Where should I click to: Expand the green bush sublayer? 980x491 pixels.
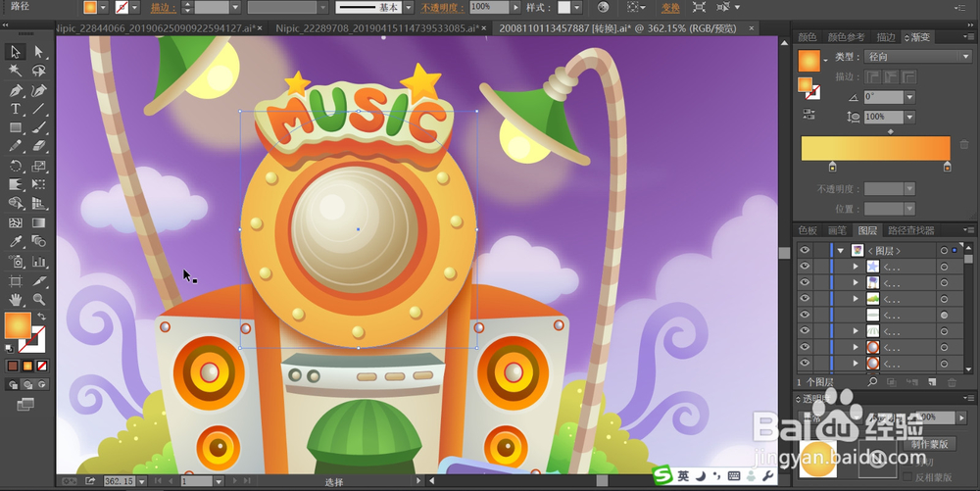[857, 299]
